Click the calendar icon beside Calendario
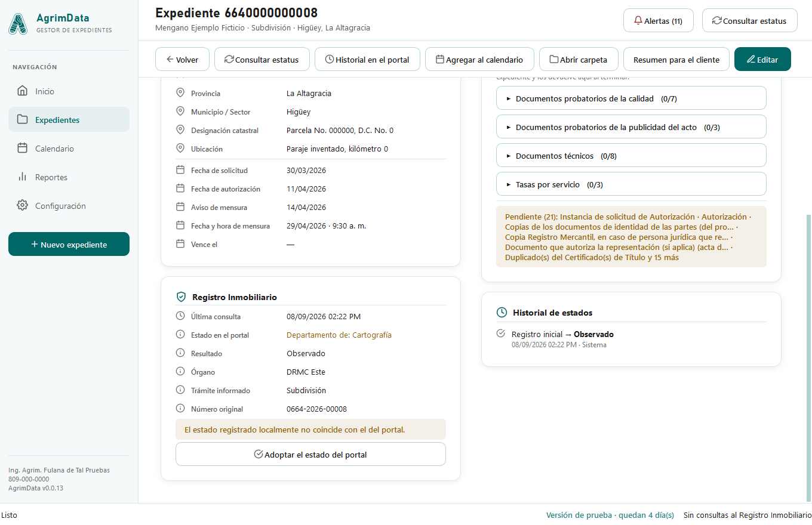The image size is (812, 525). coord(23,149)
